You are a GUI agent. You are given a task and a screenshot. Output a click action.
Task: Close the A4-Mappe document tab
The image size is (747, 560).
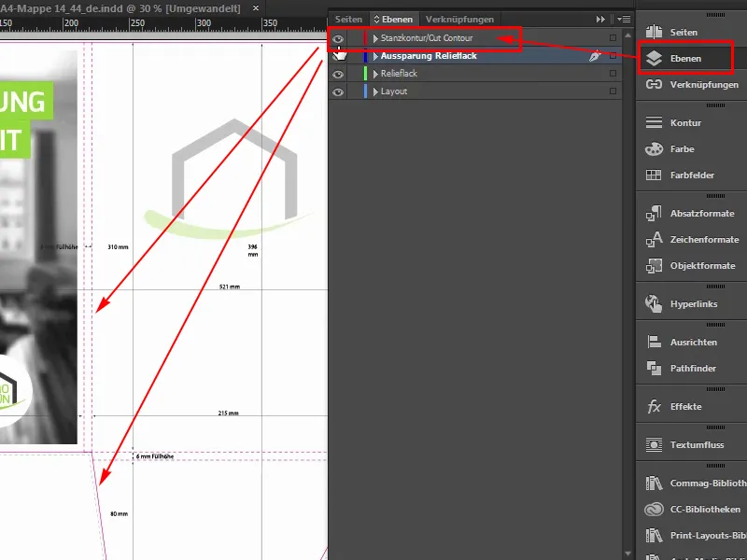(256, 8)
